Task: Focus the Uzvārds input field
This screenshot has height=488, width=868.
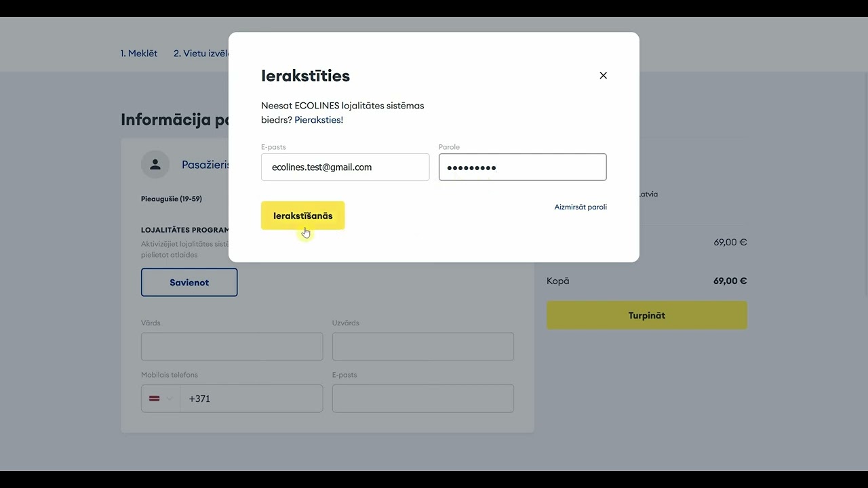Action: tap(423, 346)
